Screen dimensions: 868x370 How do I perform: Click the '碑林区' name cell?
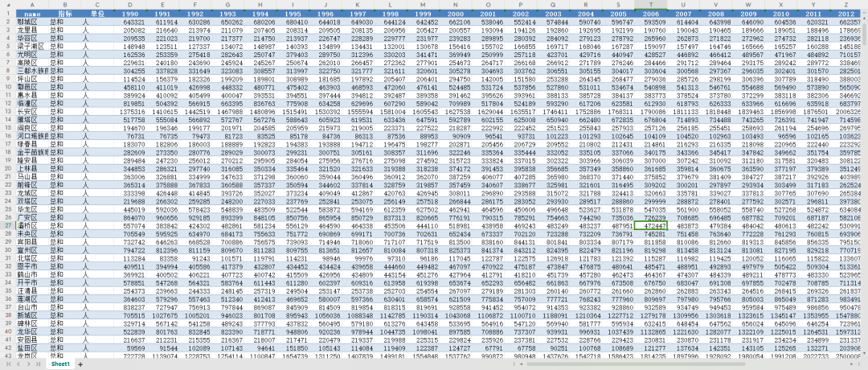point(32,323)
